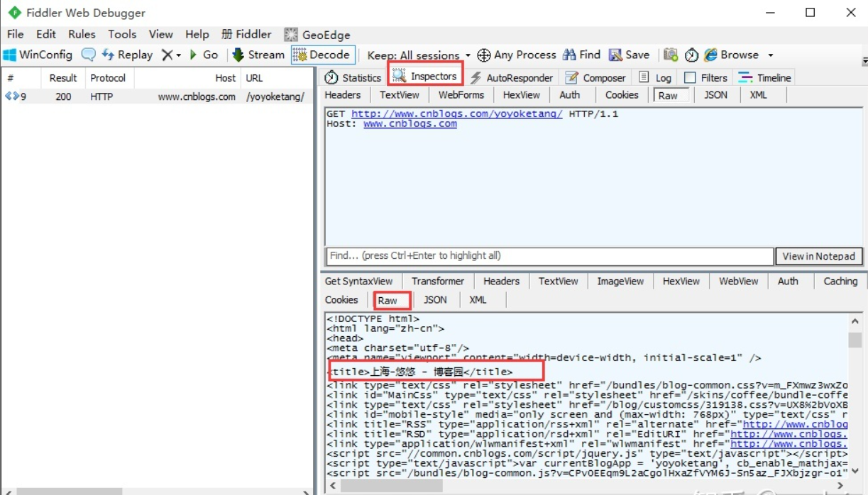Open the Rules menu

tap(82, 34)
